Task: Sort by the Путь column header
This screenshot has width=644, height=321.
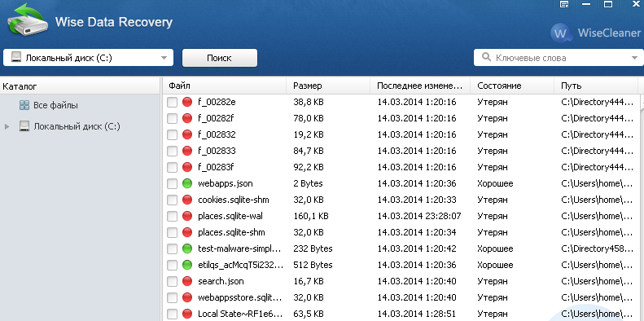Action: 596,86
